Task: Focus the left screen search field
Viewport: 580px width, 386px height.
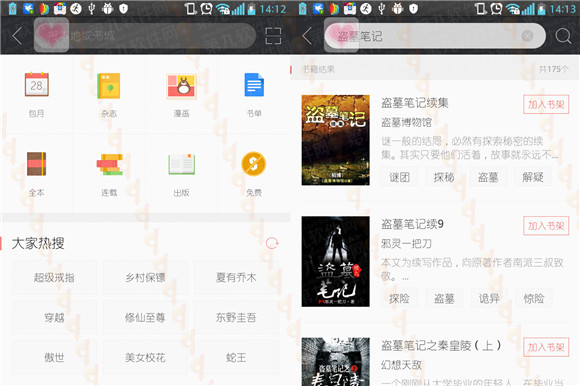Action: [x=145, y=35]
